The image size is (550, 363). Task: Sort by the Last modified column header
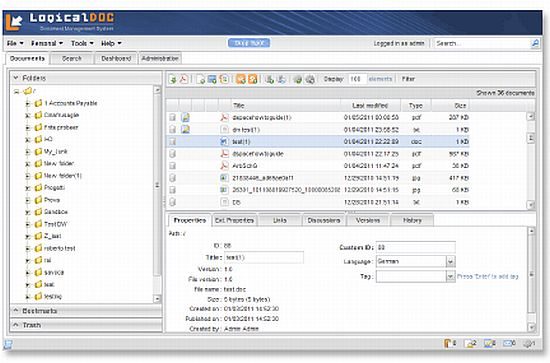click(x=370, y=105)
